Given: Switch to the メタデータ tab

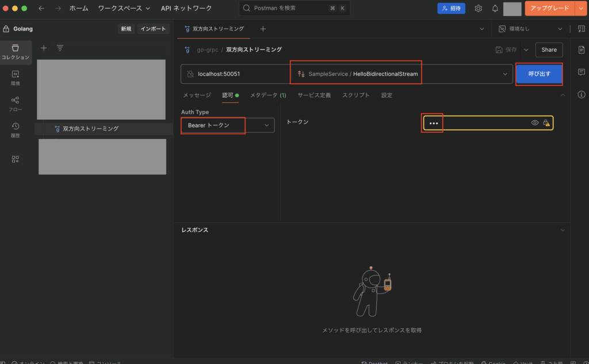Looking at the screenshot, I should tap(268, 95).
